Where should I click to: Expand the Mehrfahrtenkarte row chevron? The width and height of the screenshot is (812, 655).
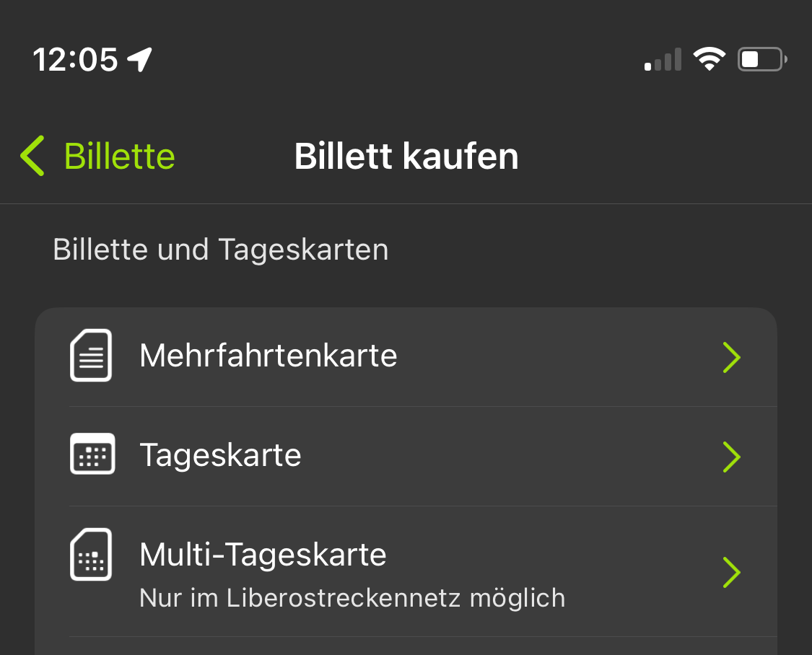(732, 357)
